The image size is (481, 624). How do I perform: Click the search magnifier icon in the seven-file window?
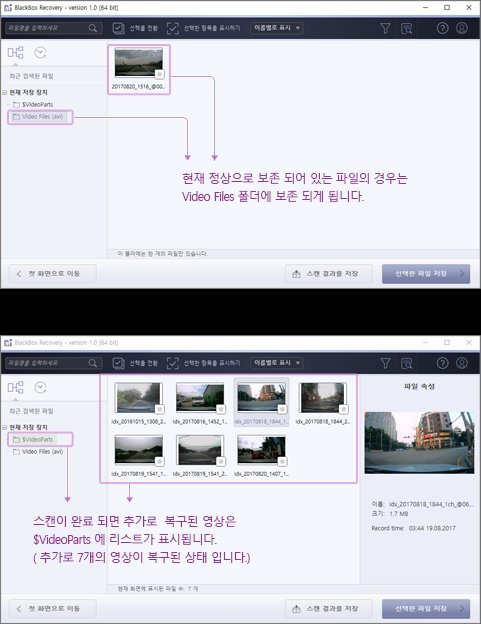[93, 363]
